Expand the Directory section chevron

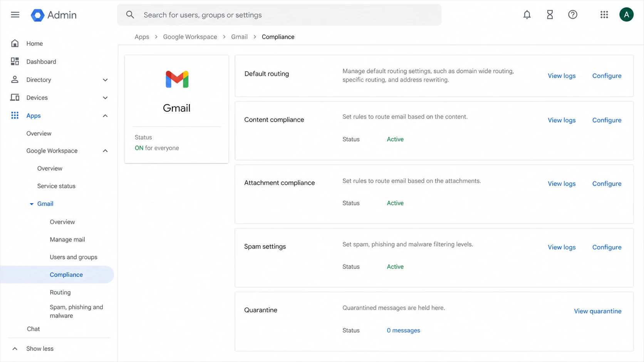105,80
